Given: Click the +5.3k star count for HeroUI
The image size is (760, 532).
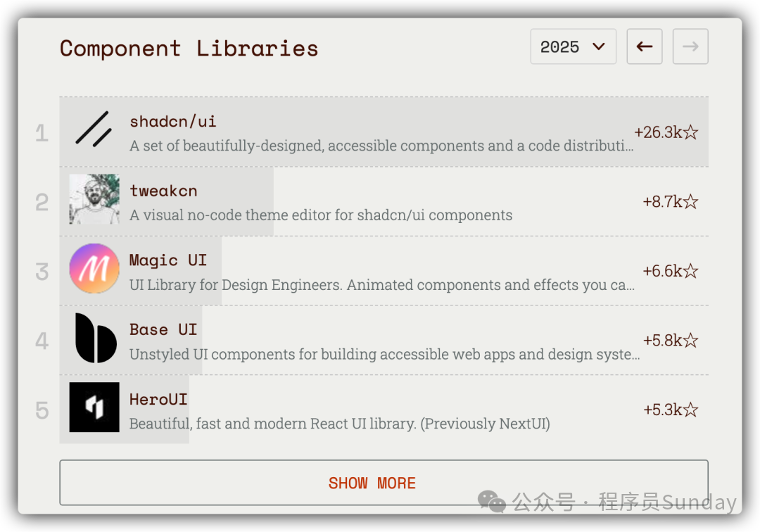Looking at the screenshot, I should pos(670,410).
